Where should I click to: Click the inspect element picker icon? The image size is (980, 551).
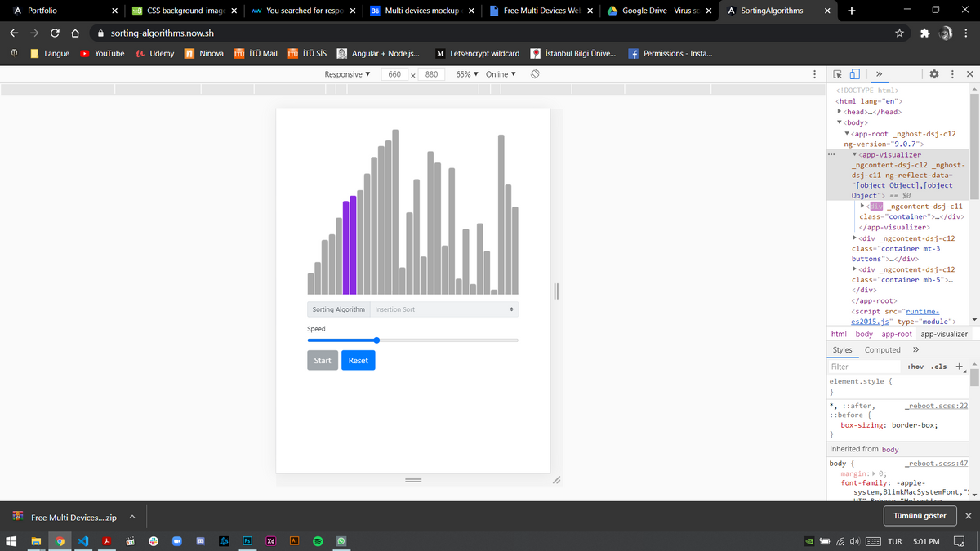tap(837, 74)
